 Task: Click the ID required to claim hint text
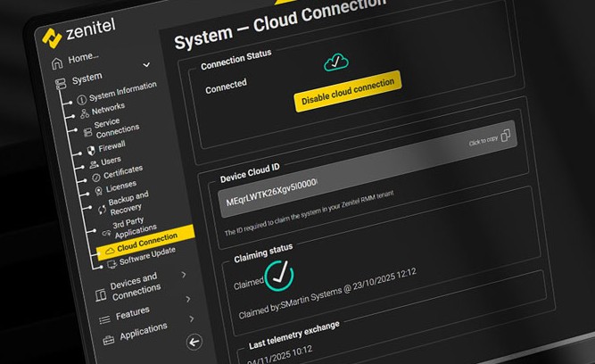pyautogui.click(x=309, y=213)
